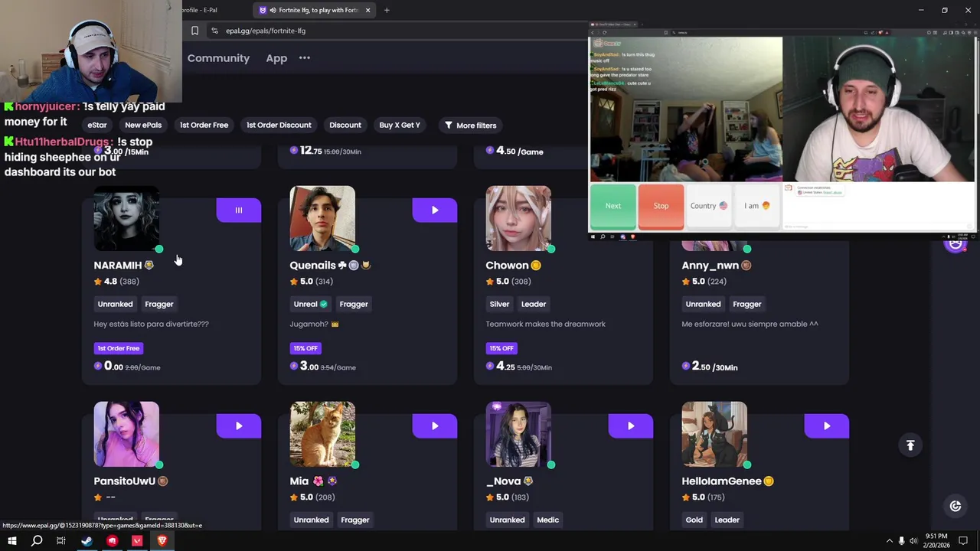Click Chowon's Silver rank tag
The width and height of the screenshot is (980, 551).
[x=499, y=305]
